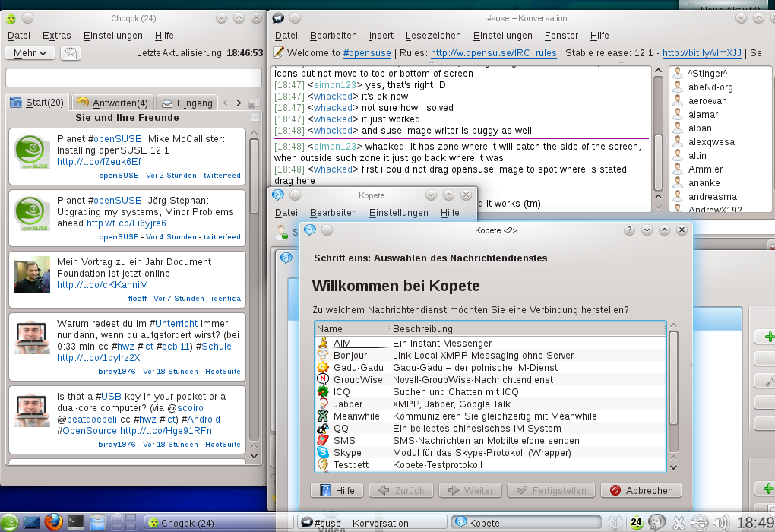Open the terminal icon in the taskbar
Screen dimensions: 775x532
point(76,522)
